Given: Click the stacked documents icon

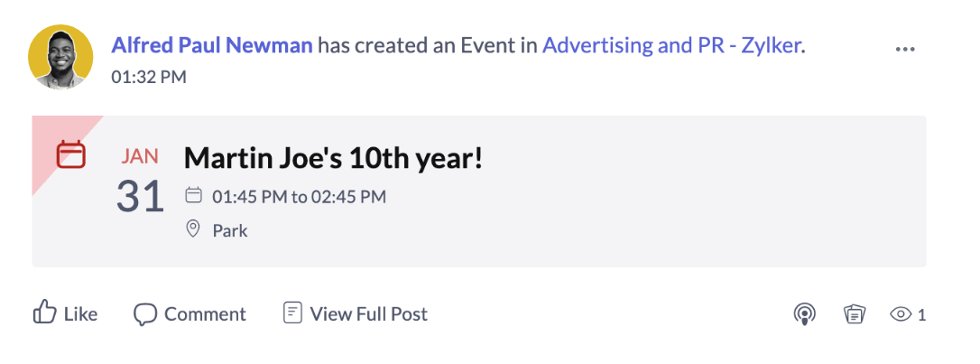Looking at the screenshot, I should coord(854,313).
